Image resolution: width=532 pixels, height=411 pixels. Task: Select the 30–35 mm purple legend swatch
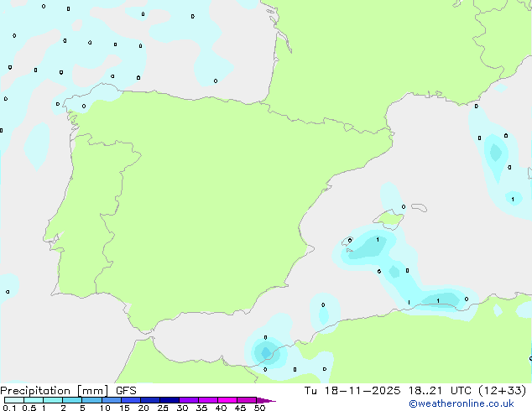188,400
